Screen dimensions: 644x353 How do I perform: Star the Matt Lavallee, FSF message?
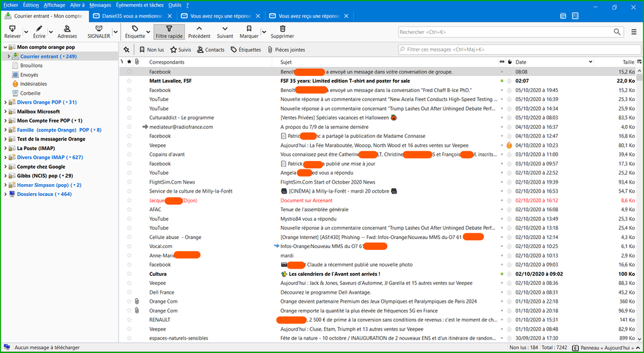tap(129, 81)
